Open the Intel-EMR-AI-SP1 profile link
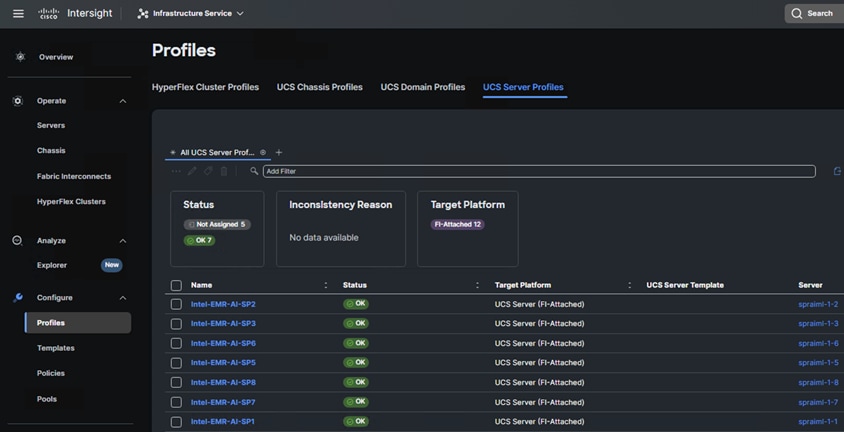844x432 pixels. [223, 422]
